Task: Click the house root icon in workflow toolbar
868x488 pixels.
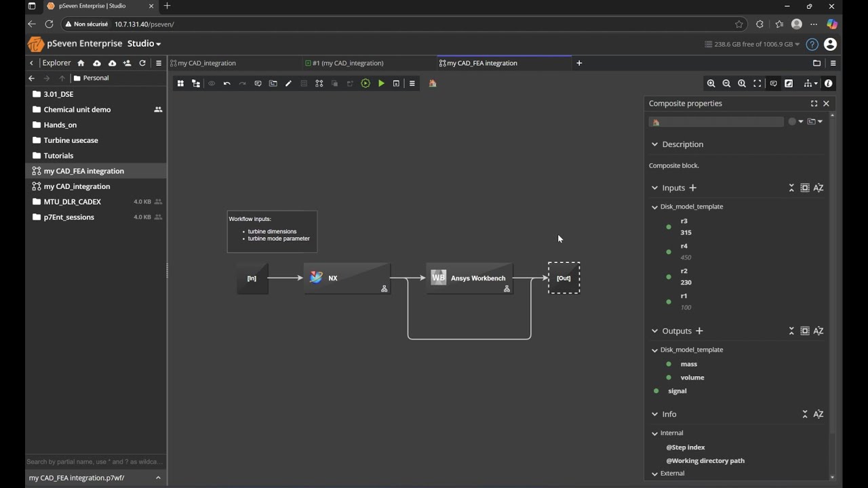Action: 433,83
